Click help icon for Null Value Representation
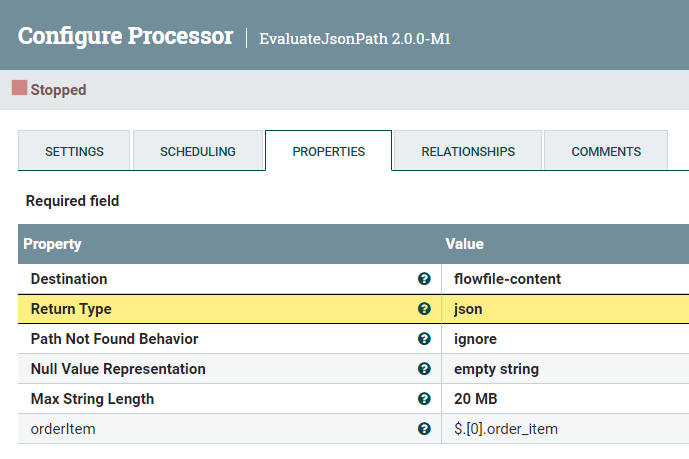689x459 pixels. click(x=424, y=369)
